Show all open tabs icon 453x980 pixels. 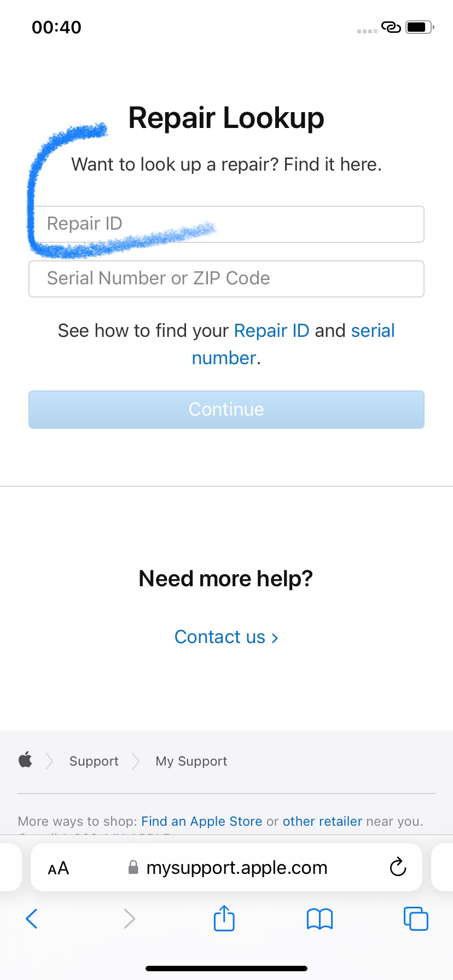(416, 919)
